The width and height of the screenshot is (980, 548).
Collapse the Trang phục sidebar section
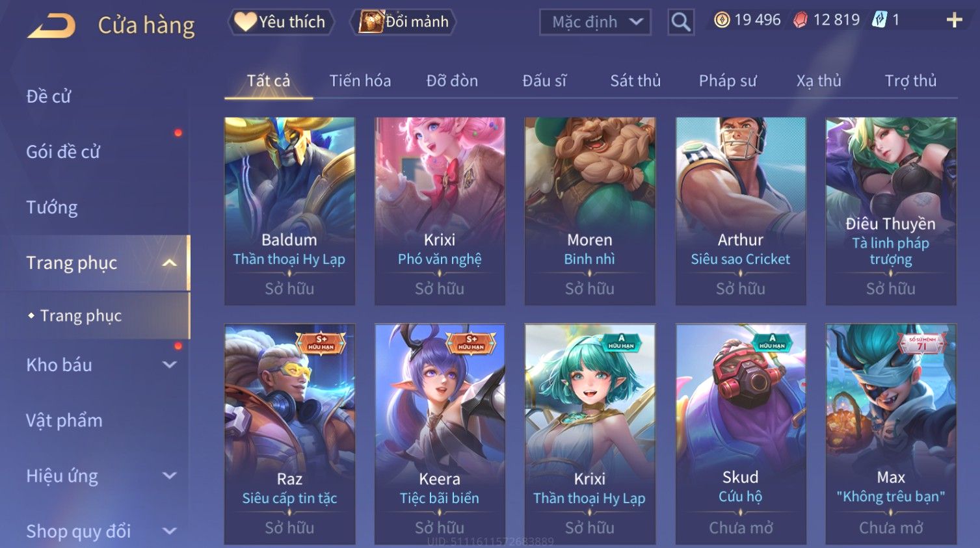[169, 263]
